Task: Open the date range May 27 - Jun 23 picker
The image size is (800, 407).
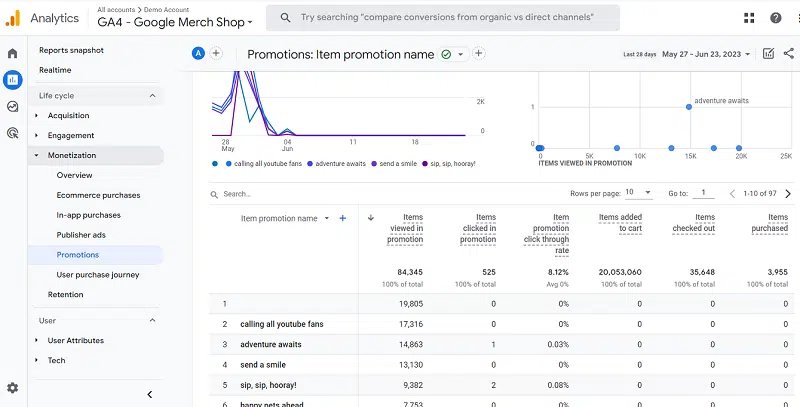Action: click(x=706, y=54)
